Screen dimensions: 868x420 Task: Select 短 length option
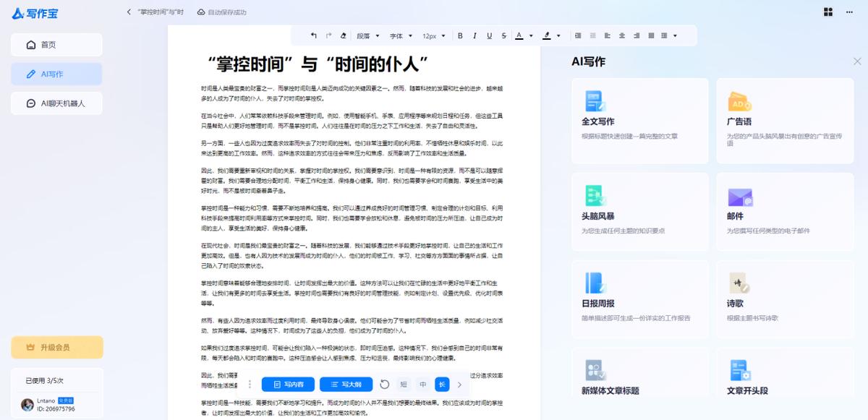[x=404, y=385]
